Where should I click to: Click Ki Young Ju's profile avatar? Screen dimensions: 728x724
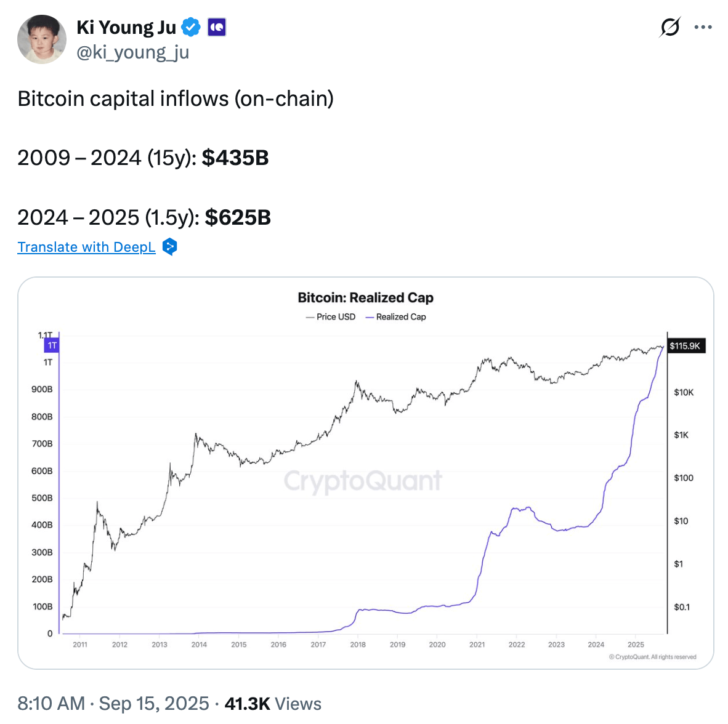pyautogui.click(x=42, y=39)
